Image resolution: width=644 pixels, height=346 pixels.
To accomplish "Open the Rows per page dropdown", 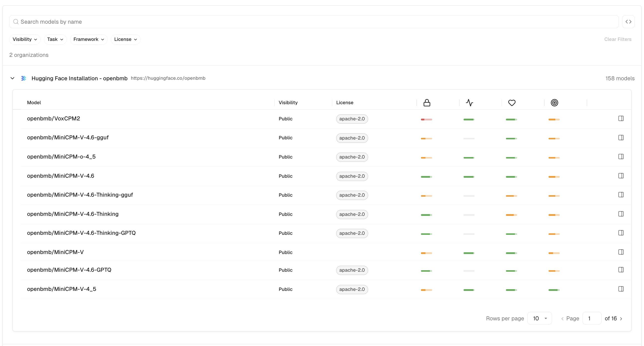I will pyautogui.click(x=540, y=319).
